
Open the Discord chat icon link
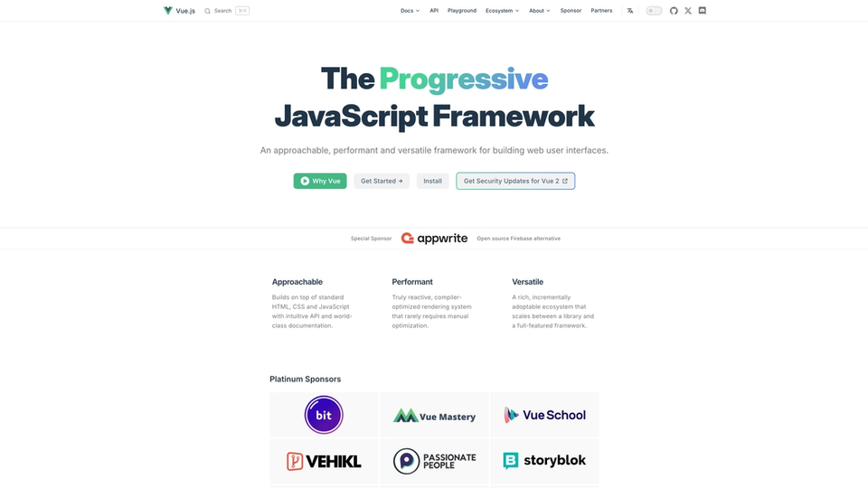tap(703, 11)
